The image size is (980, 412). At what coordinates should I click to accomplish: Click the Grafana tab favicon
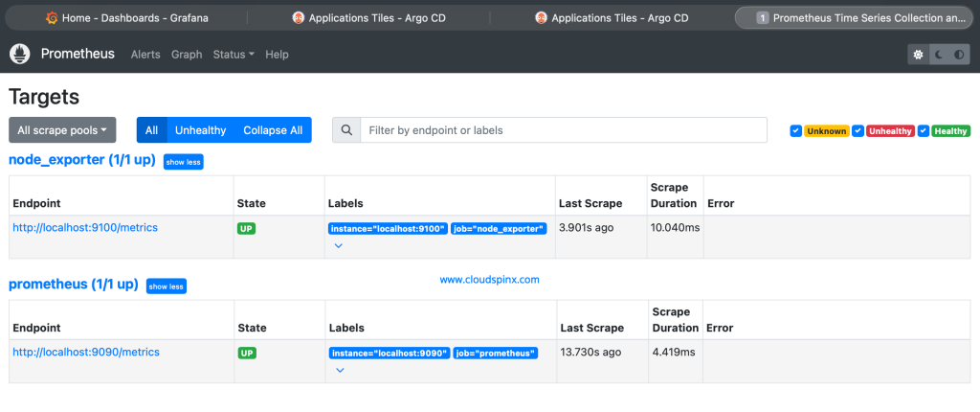(x=52, y=17)
